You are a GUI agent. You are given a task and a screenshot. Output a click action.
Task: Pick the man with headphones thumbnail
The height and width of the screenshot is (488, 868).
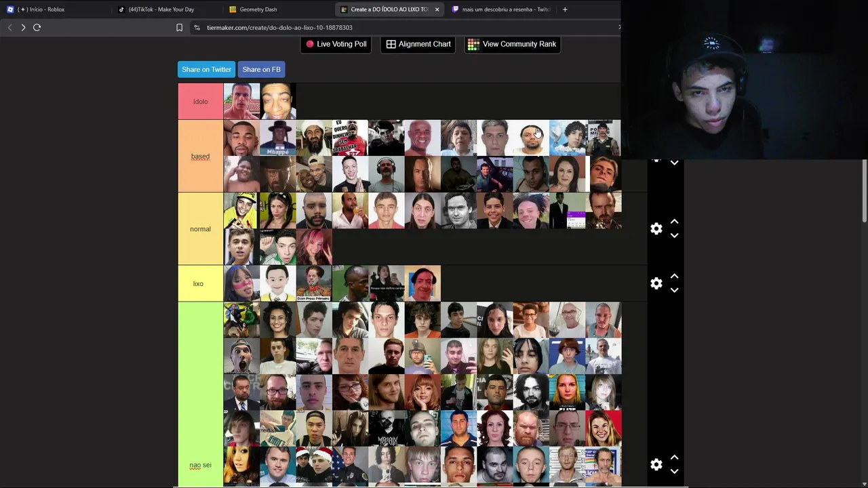387,174
